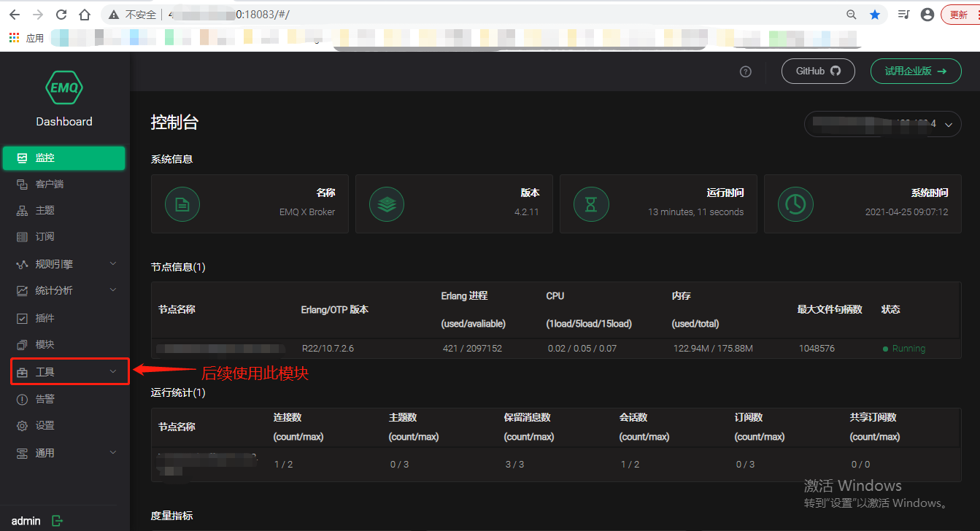Click the server icon beside 通用
This screenshot has width=980, height=531.
tap(22, 453)
